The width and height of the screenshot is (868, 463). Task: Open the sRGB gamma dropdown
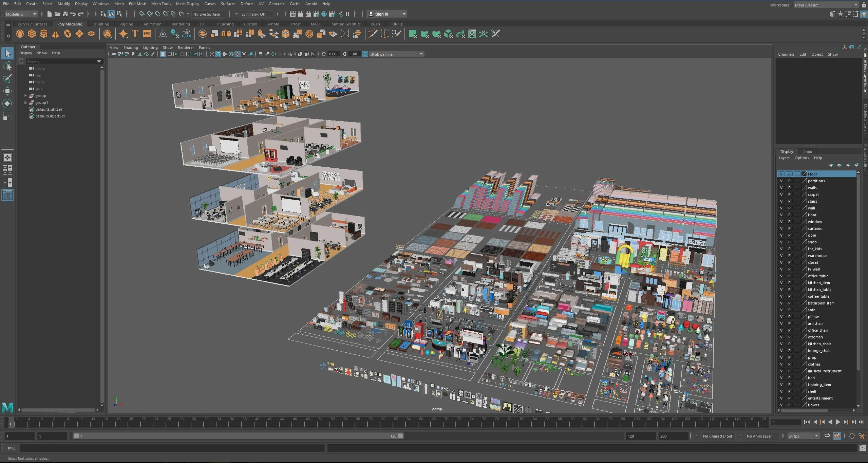pyautogui.click(x=396, y=54)
